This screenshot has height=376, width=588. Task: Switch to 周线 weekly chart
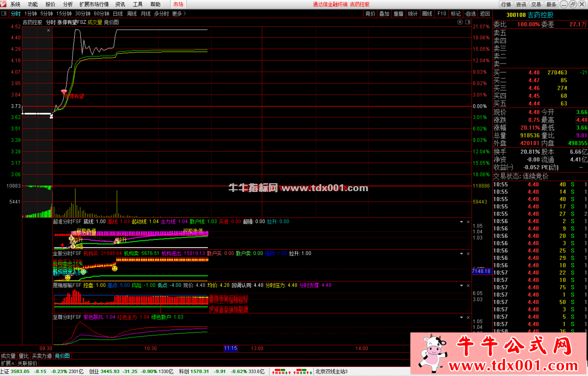pos(132,14)
